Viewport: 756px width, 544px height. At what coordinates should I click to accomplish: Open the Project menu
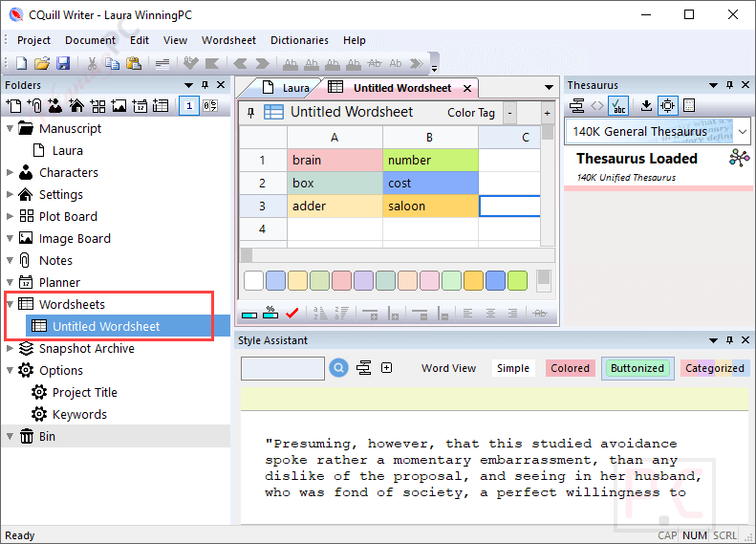[33, 40]
